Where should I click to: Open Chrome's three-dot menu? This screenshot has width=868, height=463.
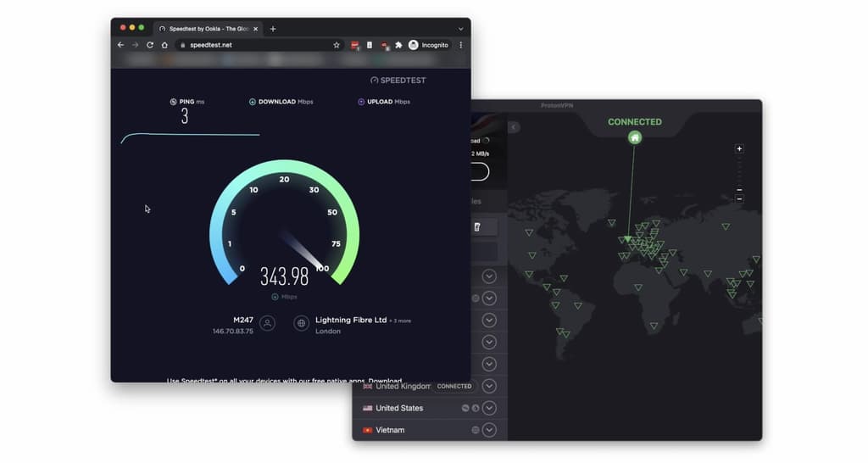pos(460,45)
